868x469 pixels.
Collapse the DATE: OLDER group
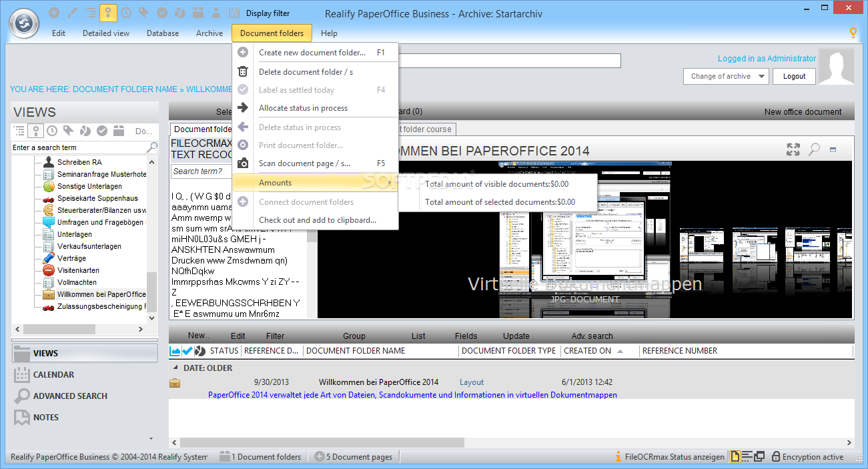click(175, 368)
